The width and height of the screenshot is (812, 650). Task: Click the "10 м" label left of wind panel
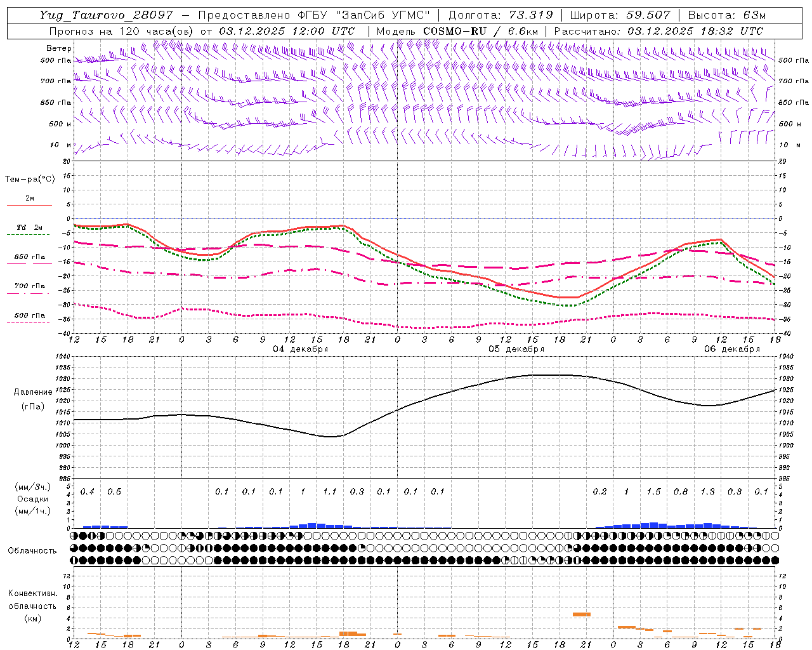pyautogui.click(x=60, y=145)
